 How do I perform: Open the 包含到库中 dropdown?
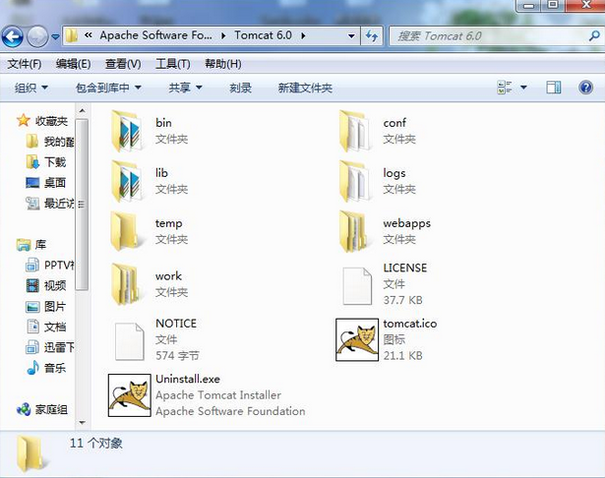coord(108,88)
